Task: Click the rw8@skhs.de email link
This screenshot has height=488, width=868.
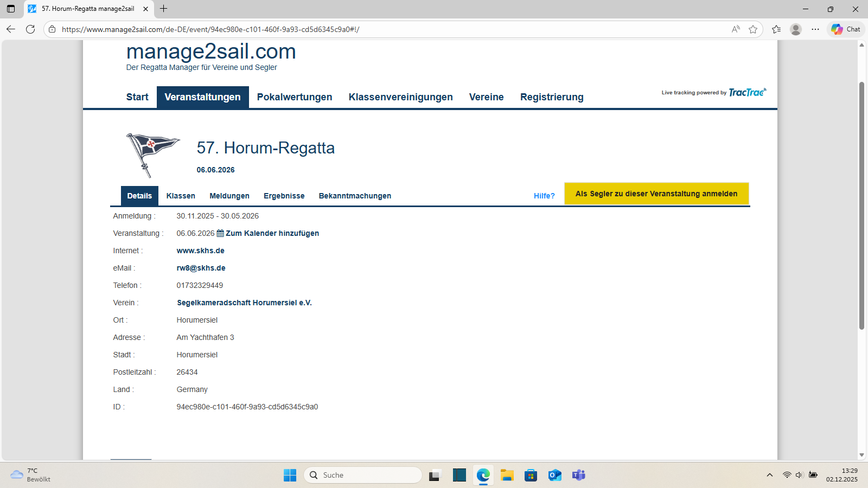Action: coord(201,268)
